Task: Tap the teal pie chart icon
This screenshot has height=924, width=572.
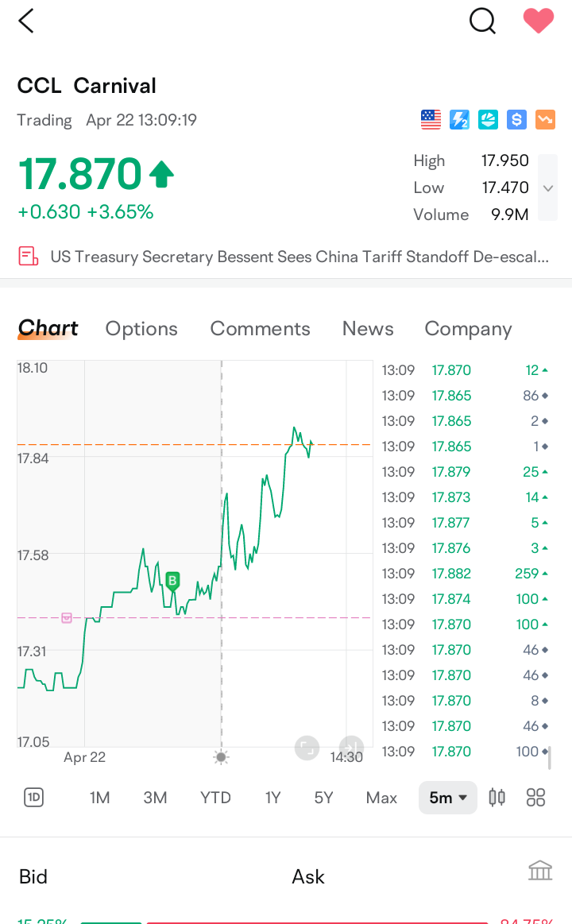Action: pos(488,120)
